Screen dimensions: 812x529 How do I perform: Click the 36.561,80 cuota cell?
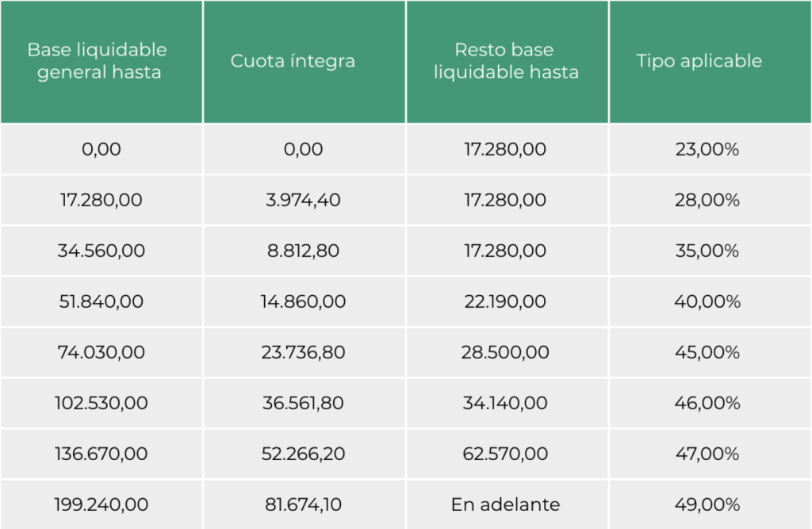coord(304,403)
